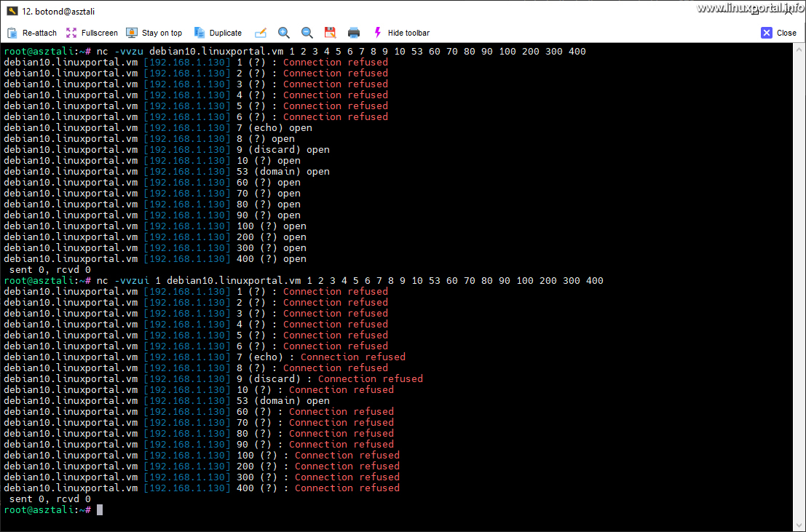Viewport: 806px width, 532px height.
Task: Save terminal output with floppy icon
Action: click(330, 33)
